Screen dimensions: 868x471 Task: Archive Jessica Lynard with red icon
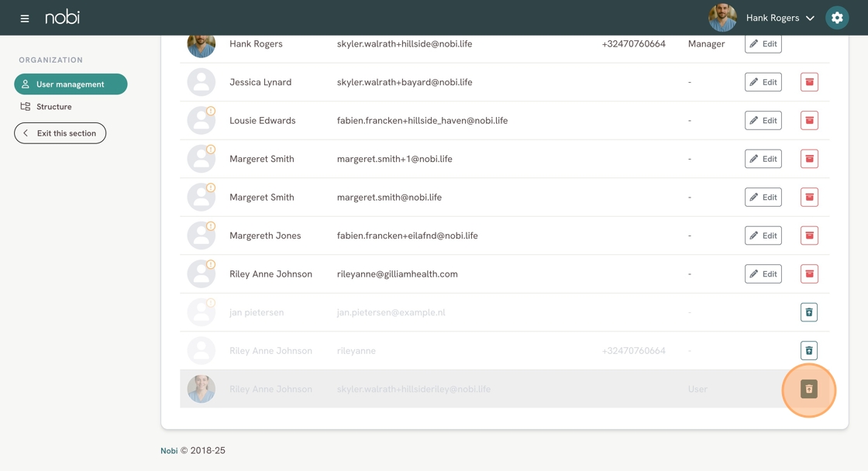[x=809, y=82]
